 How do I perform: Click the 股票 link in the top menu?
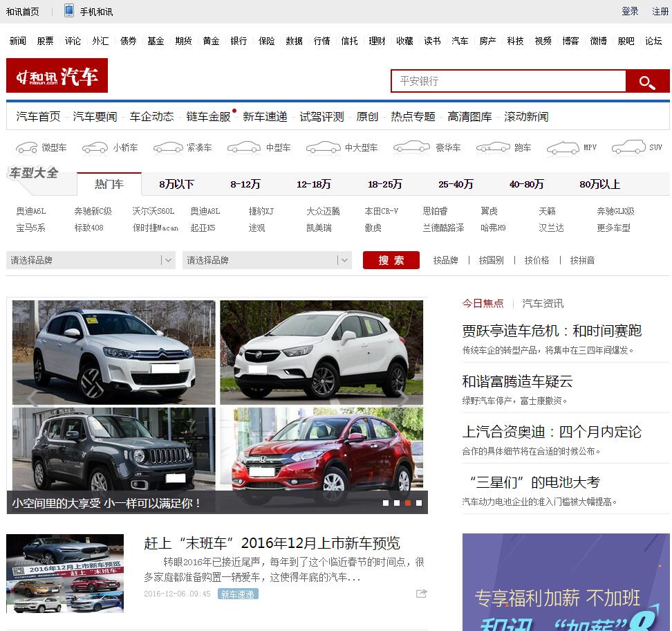(45, 42)
